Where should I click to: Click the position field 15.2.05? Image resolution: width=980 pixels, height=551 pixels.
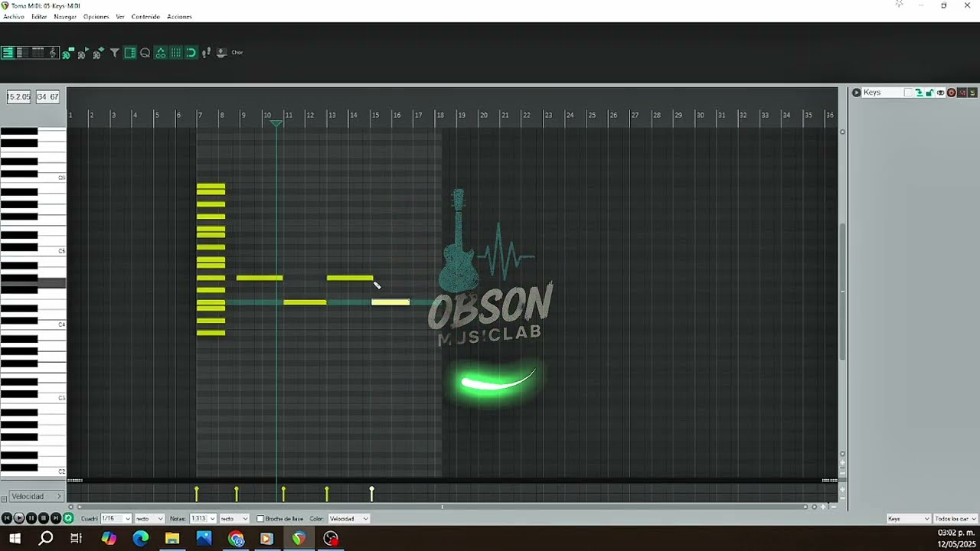tap(19, 97)
